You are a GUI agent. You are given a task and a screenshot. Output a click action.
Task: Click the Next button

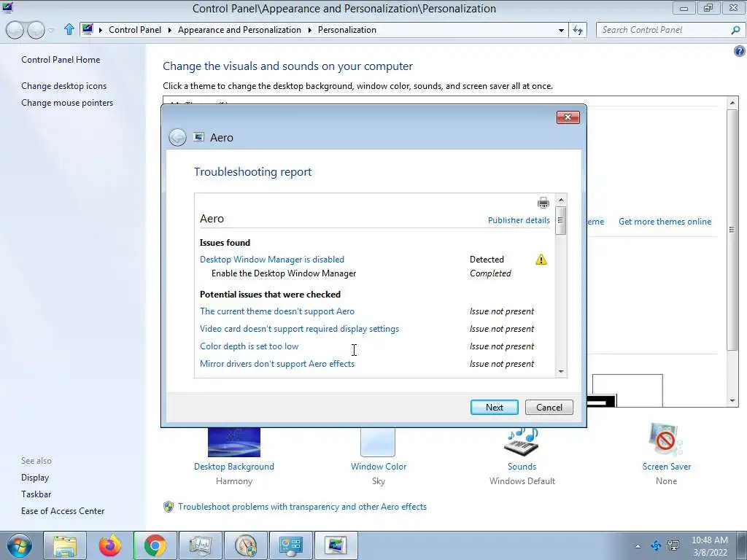click(495, 407)
